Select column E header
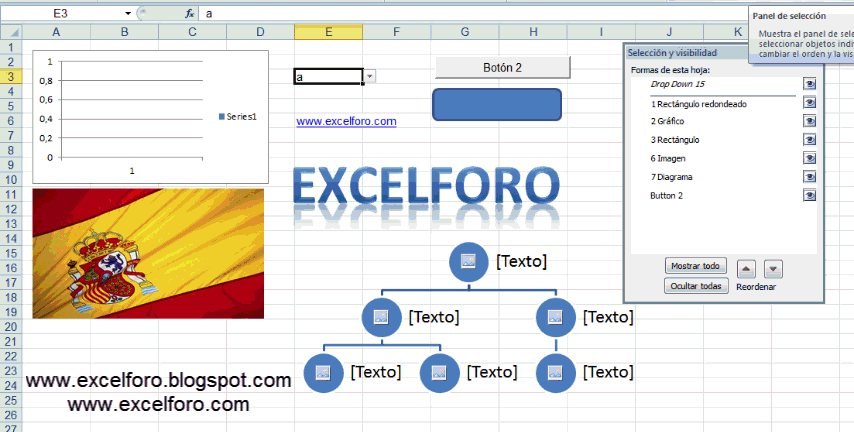The width and height of the screenshot is (854, 432). tap(328, 32)
